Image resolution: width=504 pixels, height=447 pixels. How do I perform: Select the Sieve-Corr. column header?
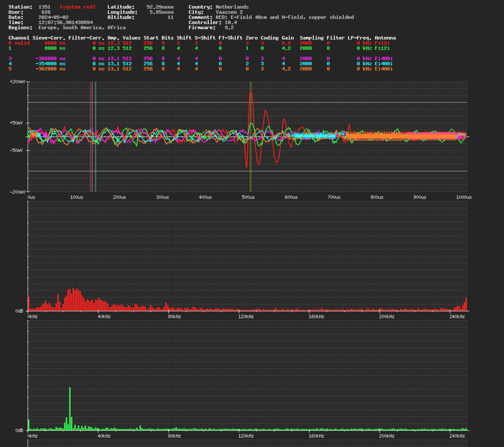[49, 38]
